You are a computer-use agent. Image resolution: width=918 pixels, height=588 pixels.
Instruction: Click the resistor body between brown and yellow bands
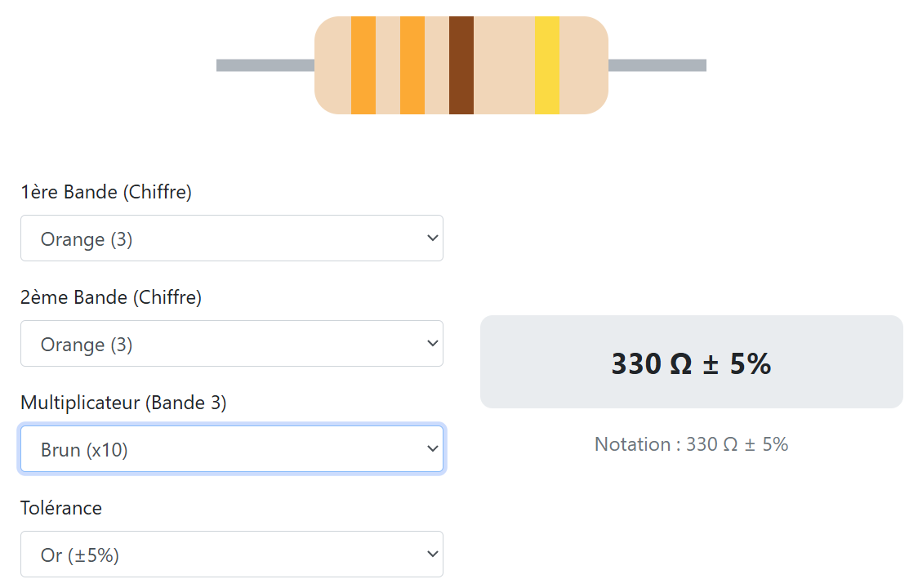[504, 65]
